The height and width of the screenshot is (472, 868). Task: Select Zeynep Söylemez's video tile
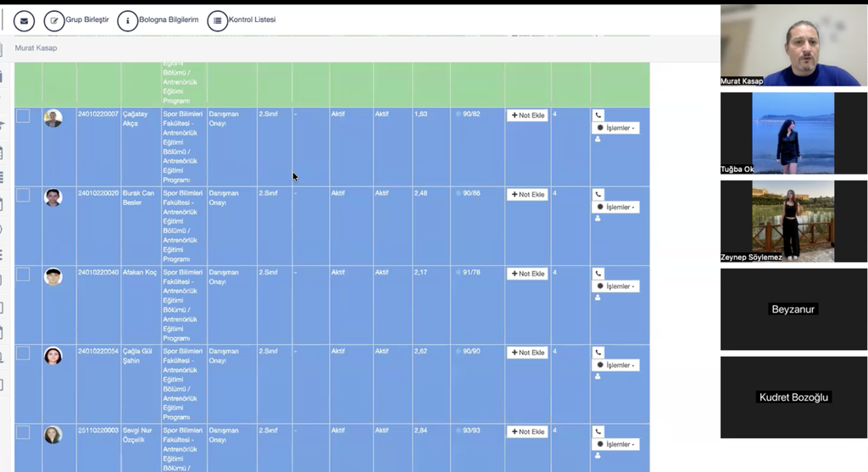point(793,221)
